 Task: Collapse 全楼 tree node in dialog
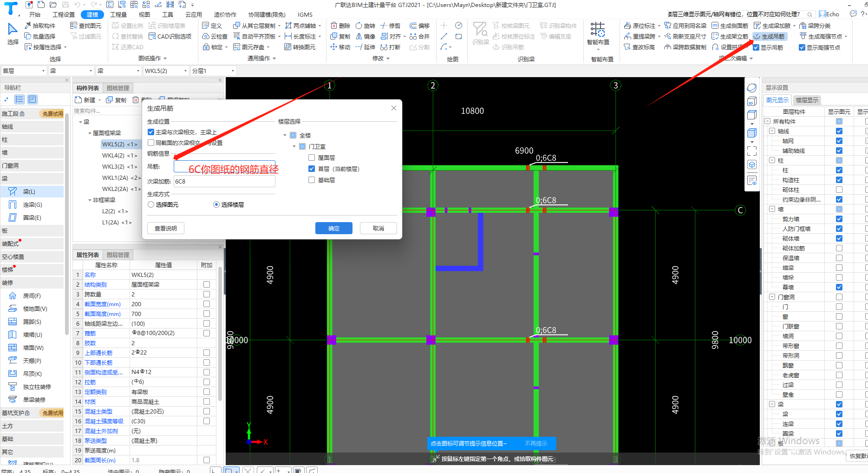coord(285,135)
